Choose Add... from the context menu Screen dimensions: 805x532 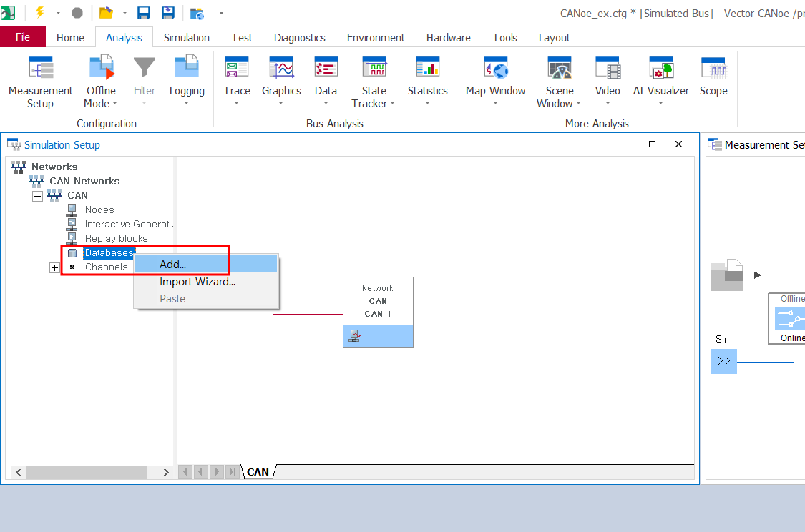(206, 264)
